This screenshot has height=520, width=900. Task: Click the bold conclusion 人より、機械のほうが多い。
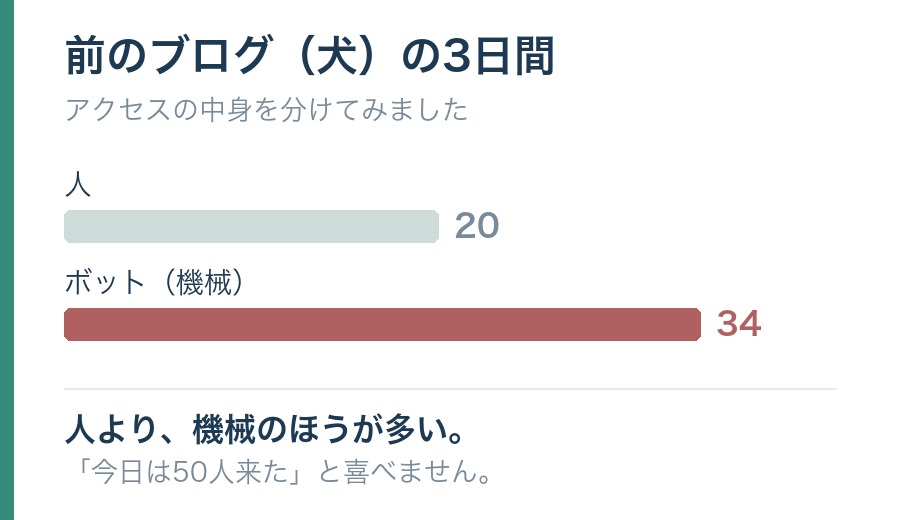pyautogui.click(x=265, y=429)
